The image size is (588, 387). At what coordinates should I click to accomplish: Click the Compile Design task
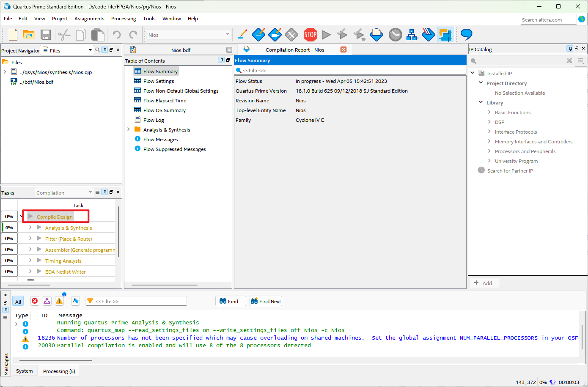click(55, 217)
